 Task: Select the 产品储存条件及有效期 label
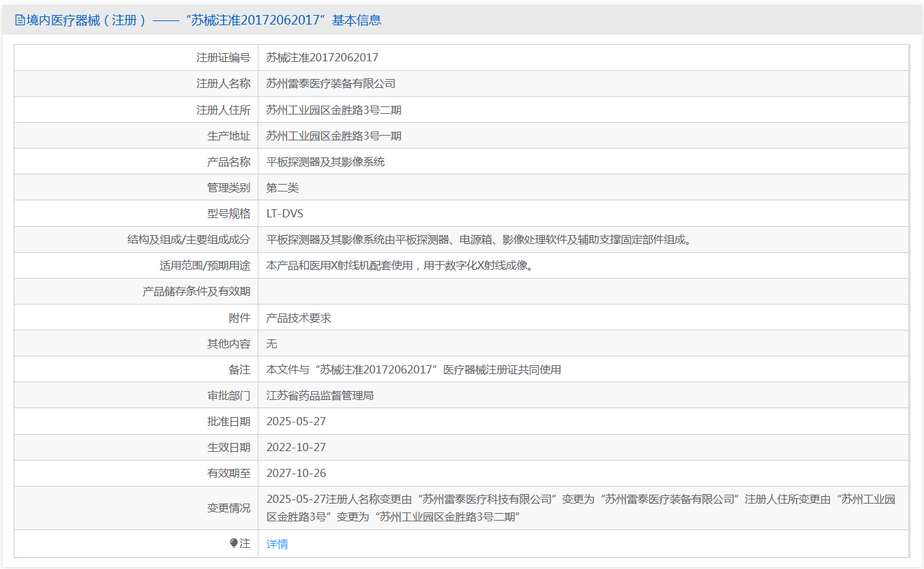(196, 291)
